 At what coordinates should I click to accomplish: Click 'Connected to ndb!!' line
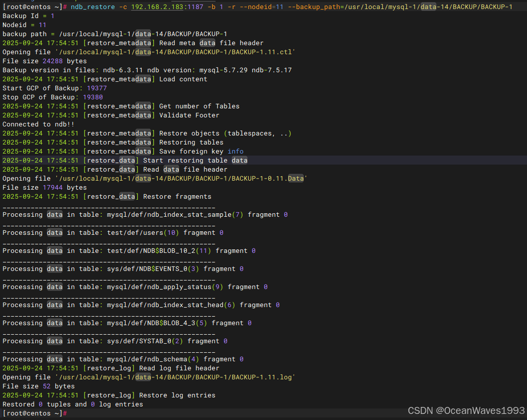38,124
